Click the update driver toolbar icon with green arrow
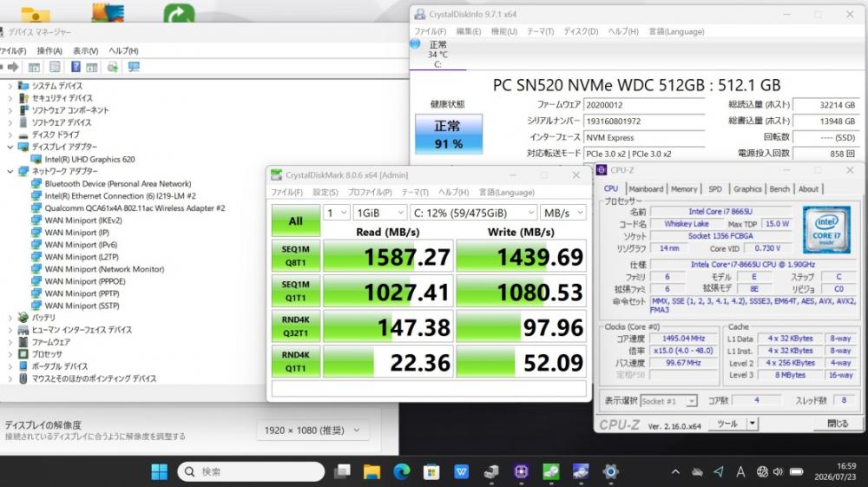The height and width of the screenshot is (487, 868). tap(112, 67)
